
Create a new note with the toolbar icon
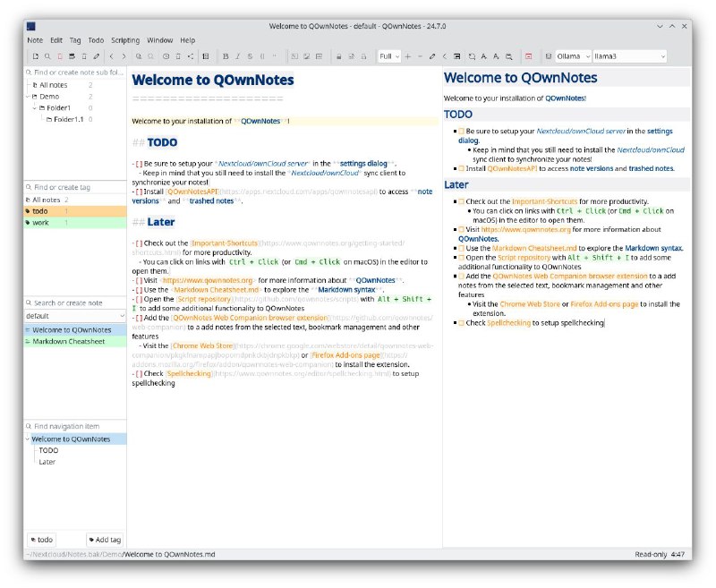pos(34,55)
